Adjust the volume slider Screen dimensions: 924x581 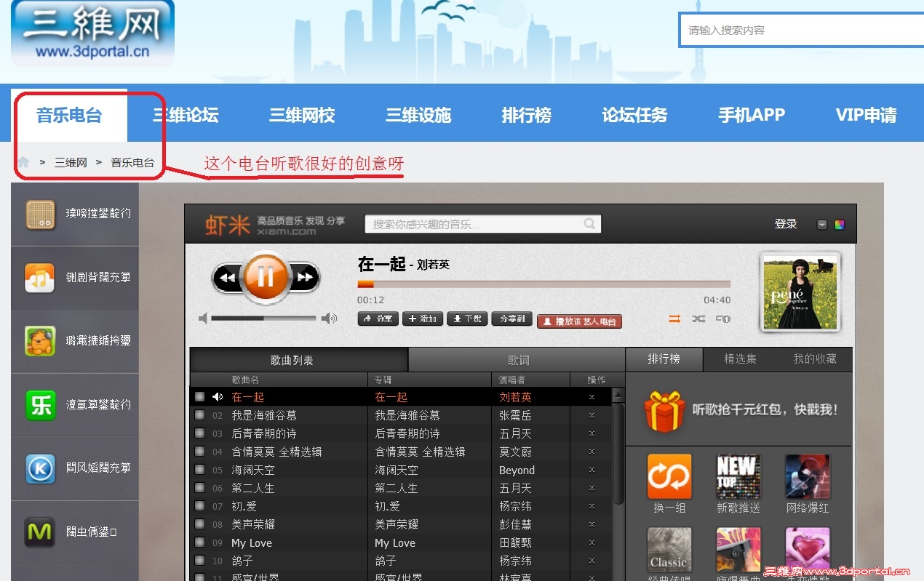[263, 318]
